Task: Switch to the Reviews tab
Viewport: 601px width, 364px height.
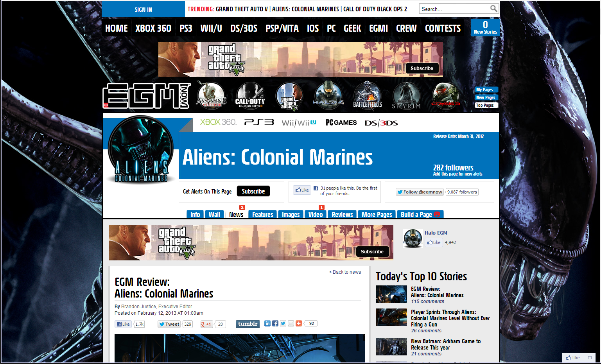Action: [x=342, y=214]
